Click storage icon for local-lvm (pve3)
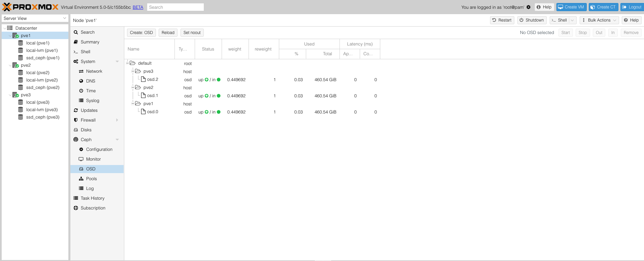The image size is (644, 261). coord(21,109)
